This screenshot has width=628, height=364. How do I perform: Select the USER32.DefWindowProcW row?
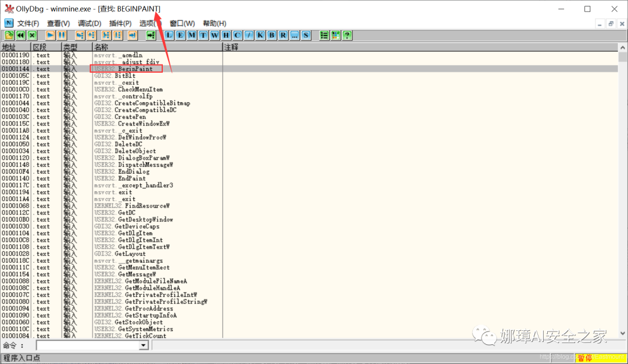[x=309, y=137]
